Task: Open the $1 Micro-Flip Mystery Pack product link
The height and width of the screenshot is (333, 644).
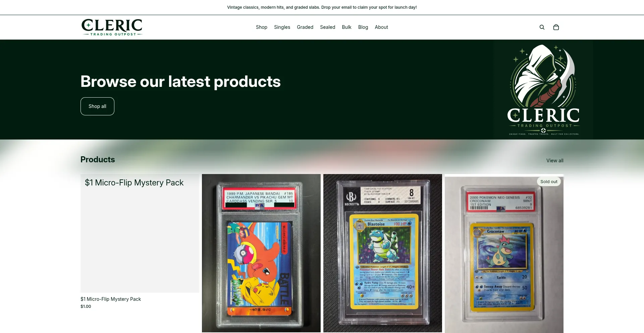Action: (111, 299)
